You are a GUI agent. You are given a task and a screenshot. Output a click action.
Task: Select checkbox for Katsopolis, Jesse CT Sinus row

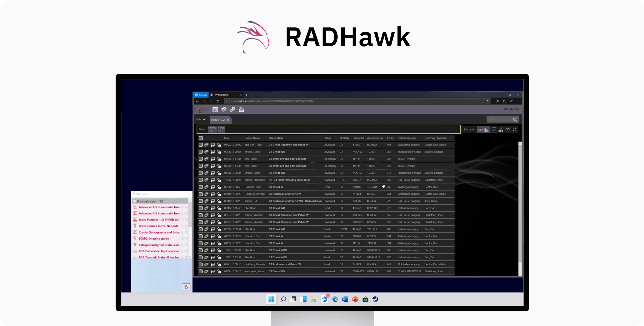point(200,271)
